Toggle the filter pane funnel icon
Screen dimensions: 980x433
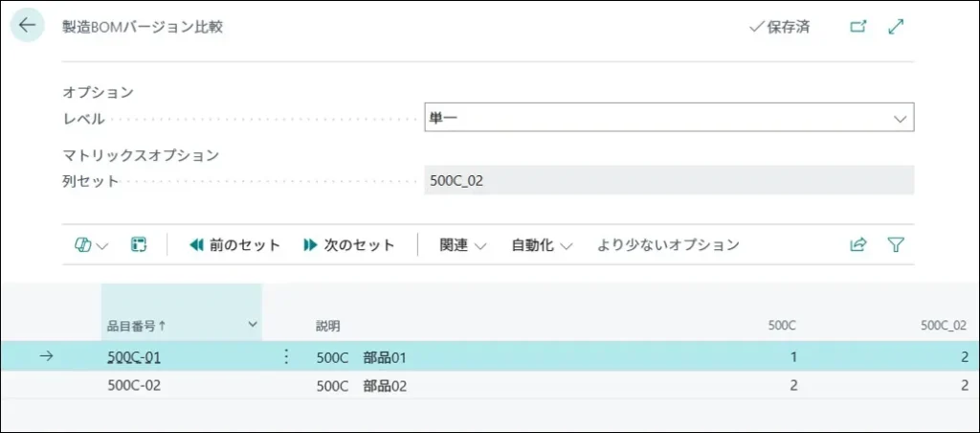896,245
